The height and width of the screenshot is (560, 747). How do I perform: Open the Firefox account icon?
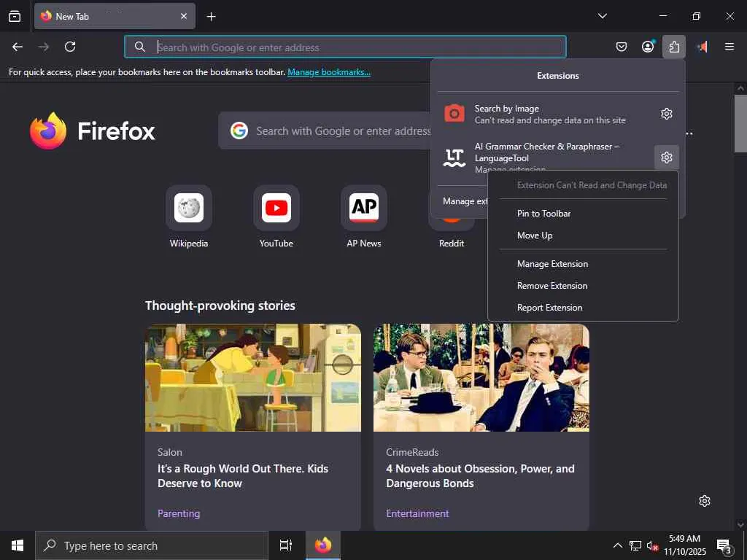[648, 47]
